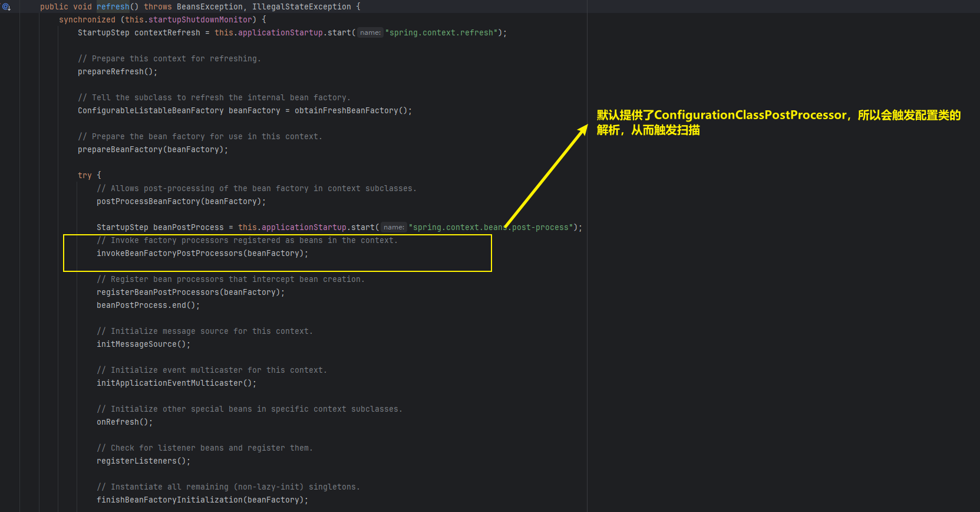980x512 pixels.
Task: Click the prepareRefresh() method call
Action: tap(118, 72)
